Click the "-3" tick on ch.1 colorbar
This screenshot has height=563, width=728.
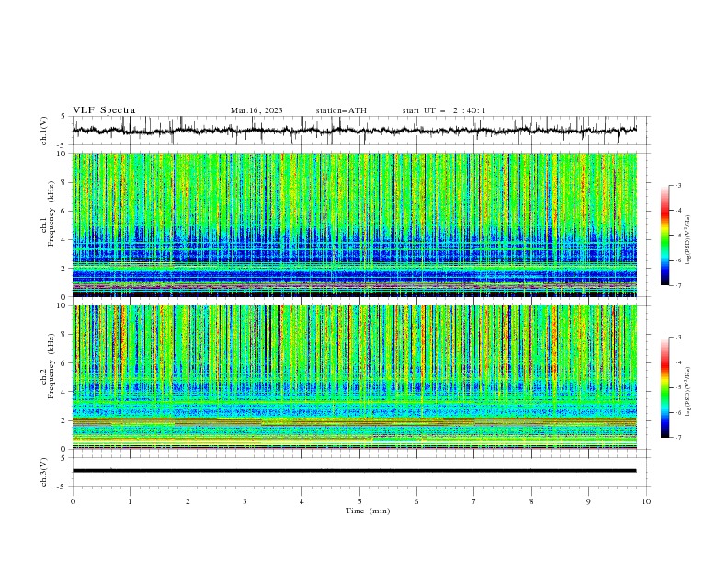click(x=677, y=185)
